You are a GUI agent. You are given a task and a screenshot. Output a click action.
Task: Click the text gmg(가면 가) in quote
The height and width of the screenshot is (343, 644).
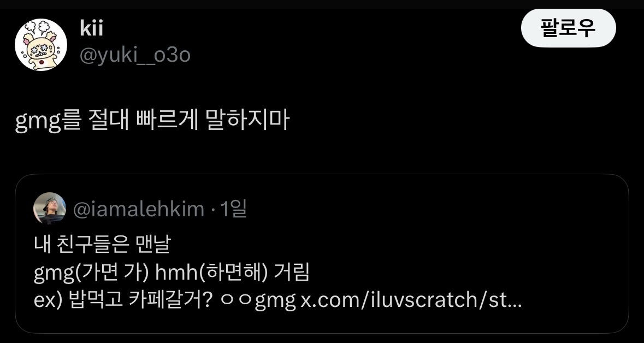click(91, 273)
